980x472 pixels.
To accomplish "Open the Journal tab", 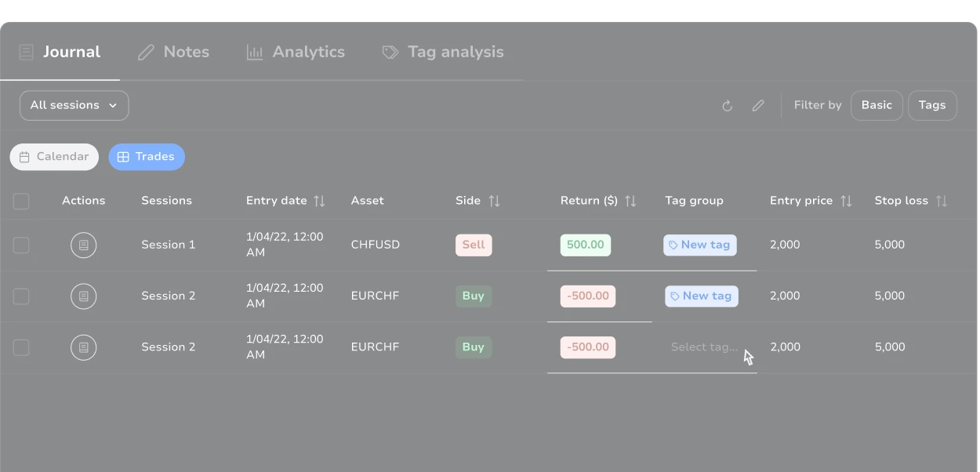I will click(60, 53).
